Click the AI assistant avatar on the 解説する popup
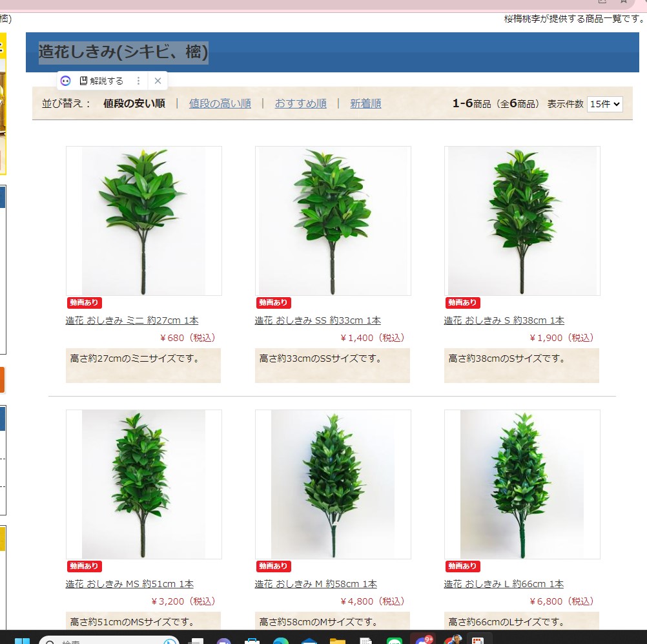Screen dimensions: 647x644 [x=65, y=81]
